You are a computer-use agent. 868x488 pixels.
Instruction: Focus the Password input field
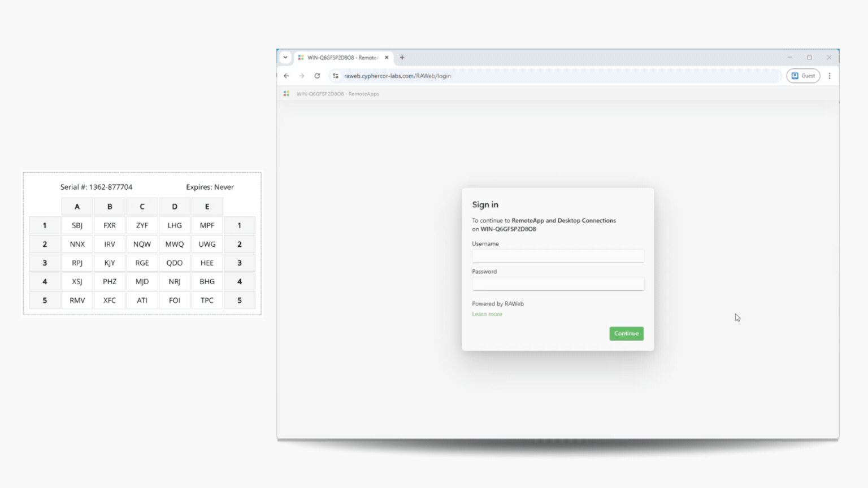(558, 284)
